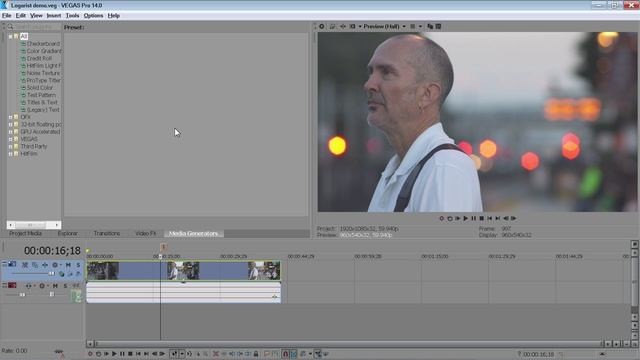Record button under the video preview
This screenshot has width=640, height=360.
coord(441,218)
